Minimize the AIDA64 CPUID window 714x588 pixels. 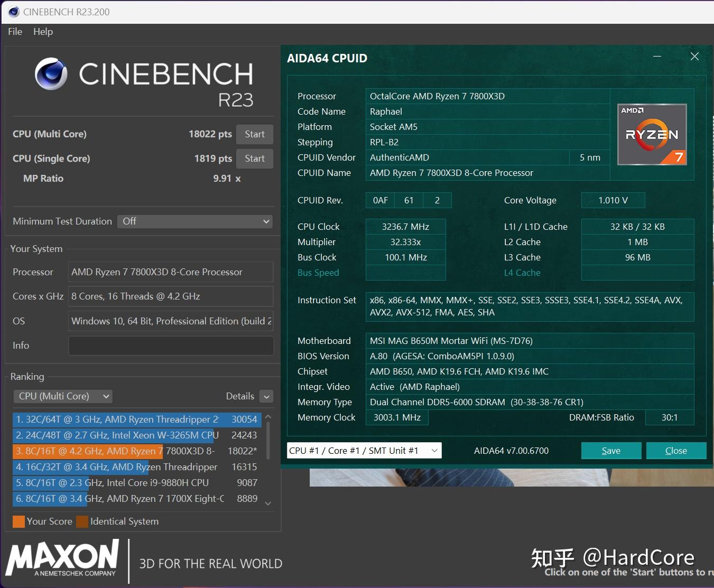tap(657, 57)
